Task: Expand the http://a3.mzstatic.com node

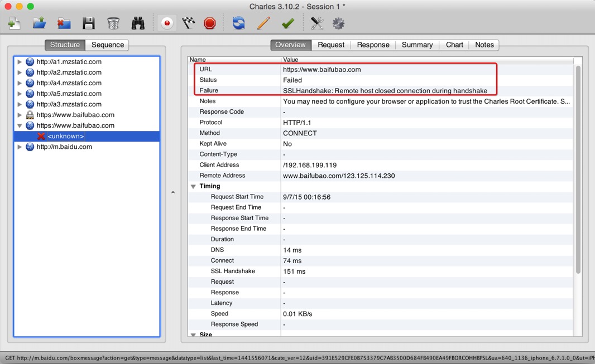Action: 20,104
